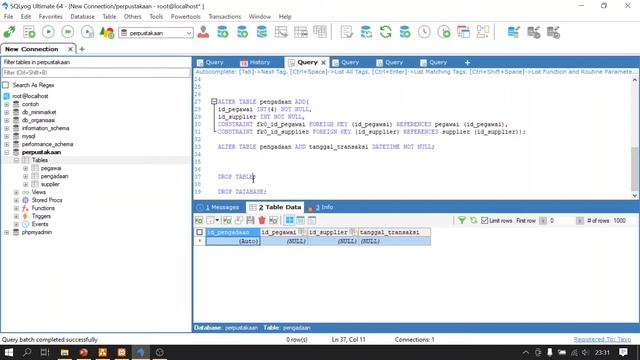Toggle the Limit rows checkbox
This screenshot has height=360, width=640.
point(484,220)
